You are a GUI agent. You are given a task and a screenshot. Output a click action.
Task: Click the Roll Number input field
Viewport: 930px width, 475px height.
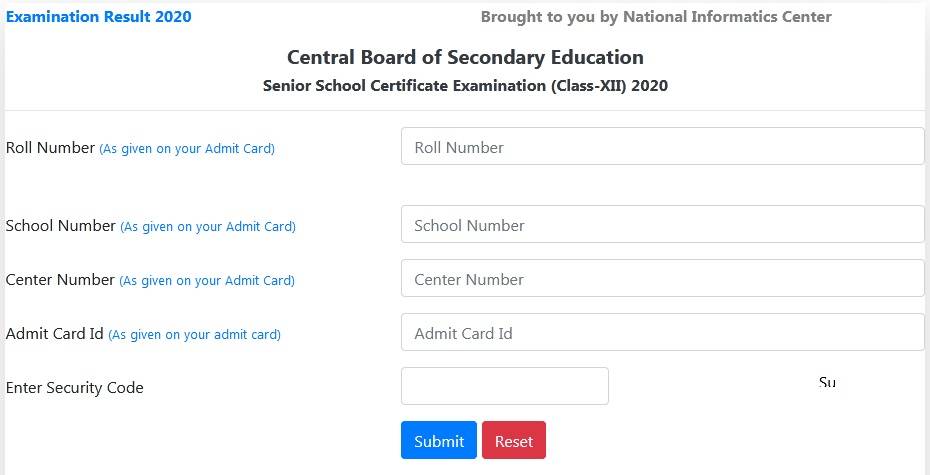pos(662,147)
